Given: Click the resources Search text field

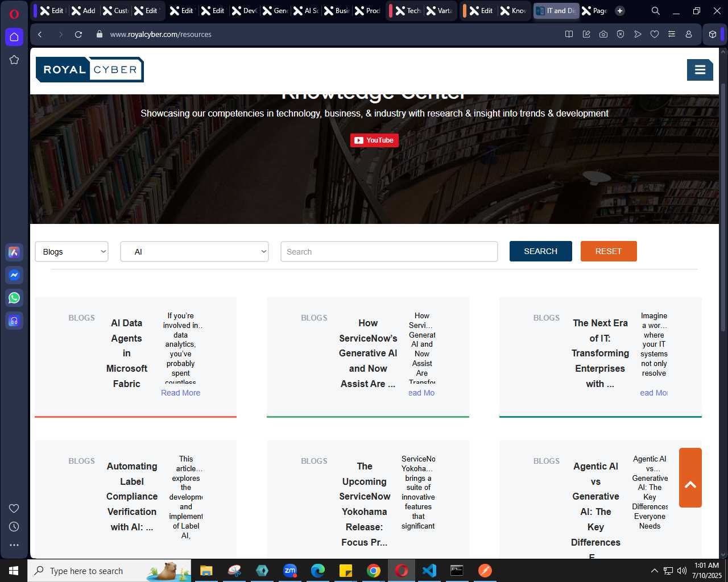Looking at the screenshot, I should (x=389, y=252).
